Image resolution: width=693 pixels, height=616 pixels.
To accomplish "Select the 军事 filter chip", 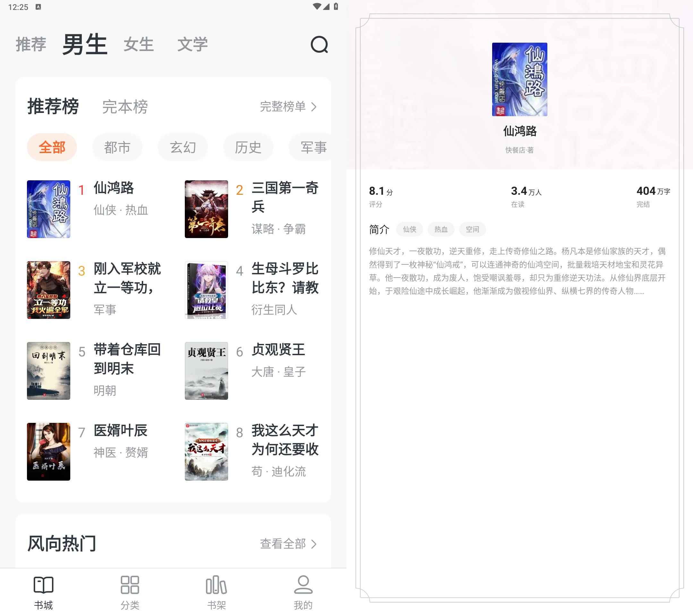I will click(x=310, y=147).
